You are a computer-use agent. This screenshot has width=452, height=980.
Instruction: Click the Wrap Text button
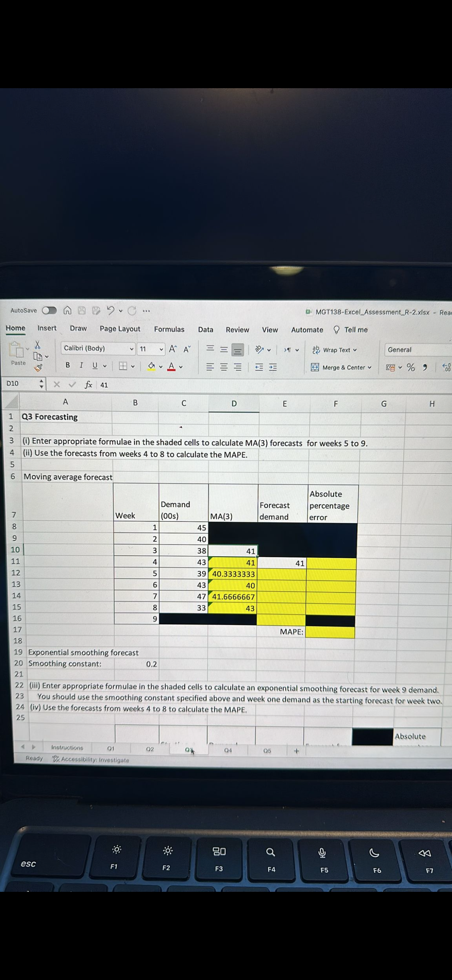[335, 350]
